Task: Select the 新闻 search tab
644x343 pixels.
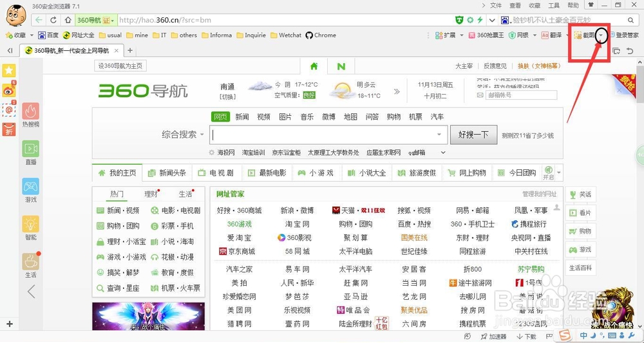Action: [x=242, y=117]
